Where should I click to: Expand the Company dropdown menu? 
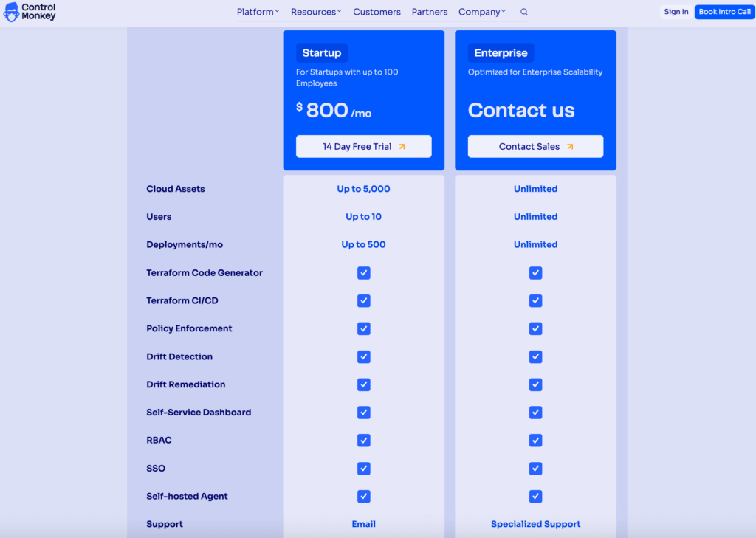[482, 12]
